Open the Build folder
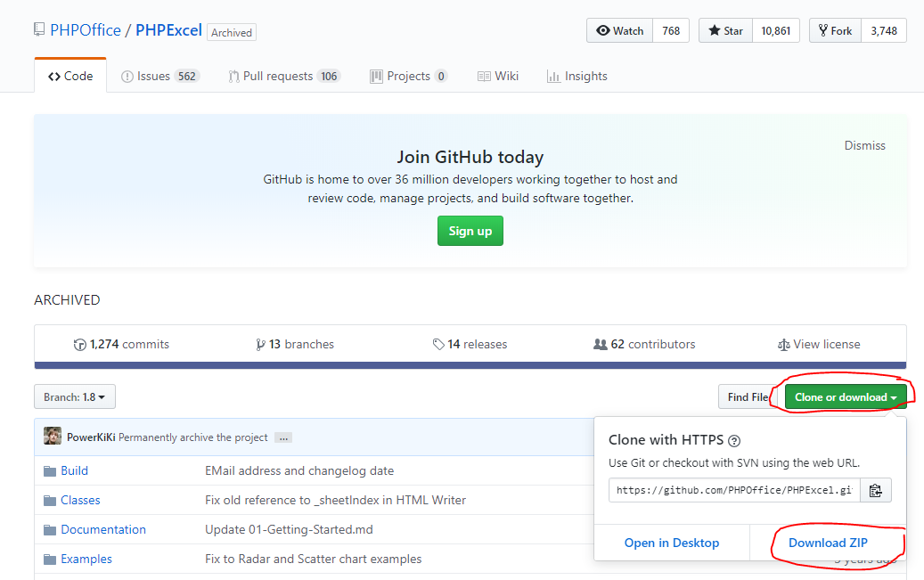 (x=74, y=471)
